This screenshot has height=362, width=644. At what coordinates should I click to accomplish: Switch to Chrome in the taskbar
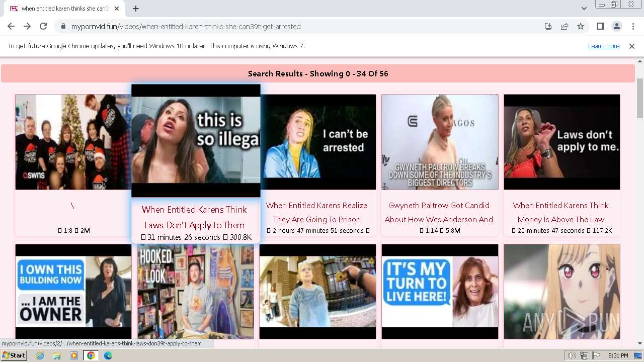pos(91,355)
